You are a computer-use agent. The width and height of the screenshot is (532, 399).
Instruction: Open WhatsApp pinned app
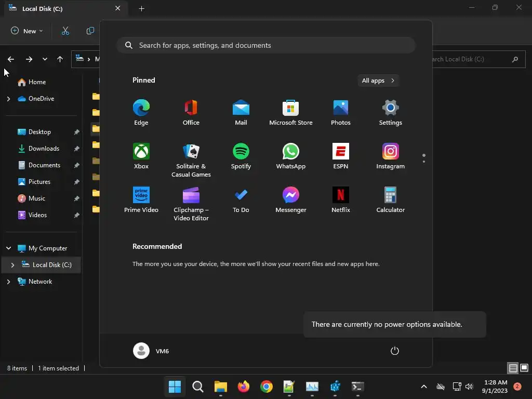(x=291, y=156)
